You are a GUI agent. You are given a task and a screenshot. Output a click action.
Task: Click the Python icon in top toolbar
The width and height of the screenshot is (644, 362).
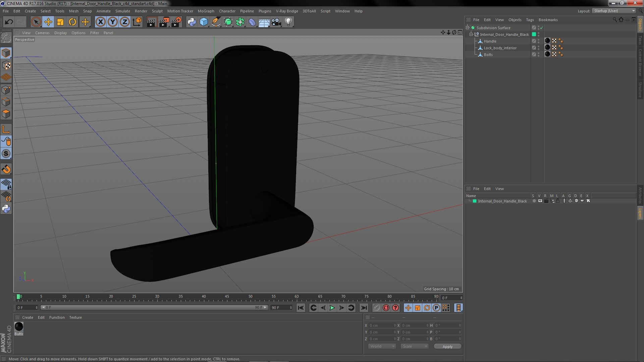coord(192,22)
